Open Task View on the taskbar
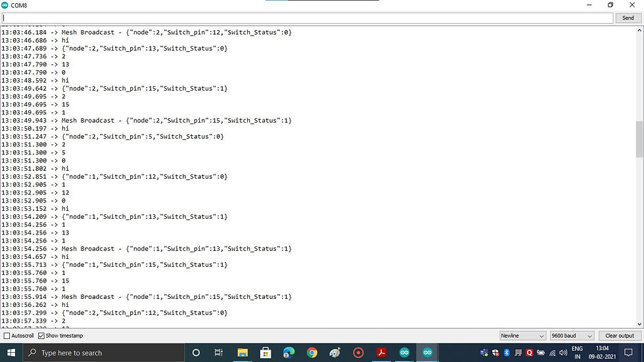This screenshot has width=644, height=362. pyautogui.click(x=218, y=353)
